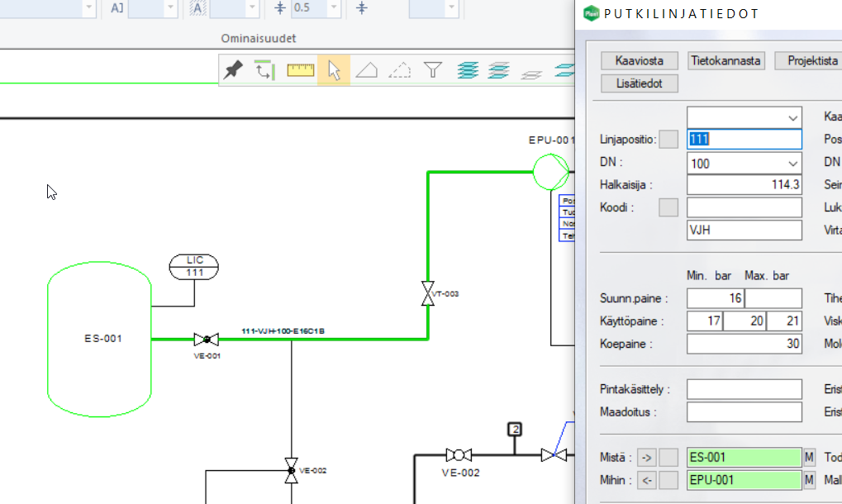Select the ruler measure tool

pyautogui.click(x=301, y=70)
